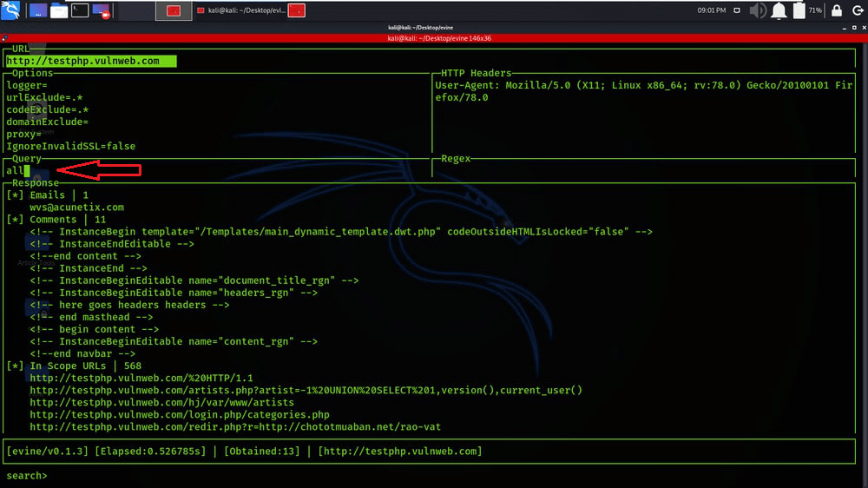Image resolution: width=868 pixels, height=488 pixels.
Task: Click the InstanceBegin template comment line
Action: click(x=341, y=232)
